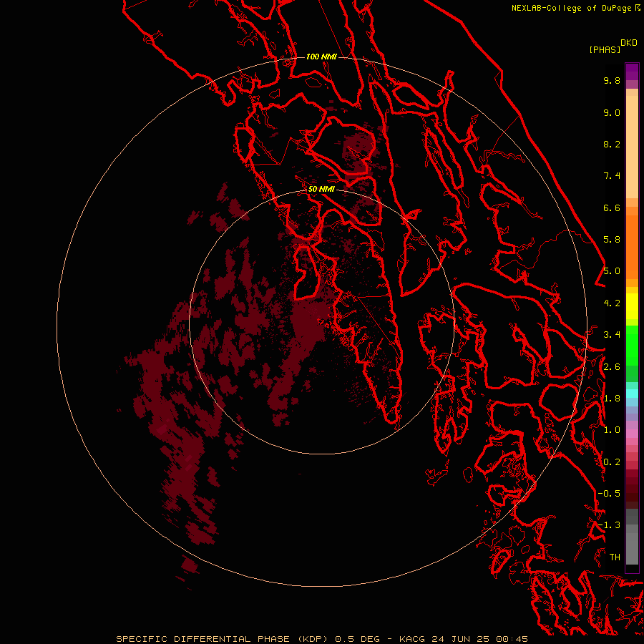Click the -0.5 value on the color scale
The width and height of the screenshot is (644, 644).
click(609, 494)
